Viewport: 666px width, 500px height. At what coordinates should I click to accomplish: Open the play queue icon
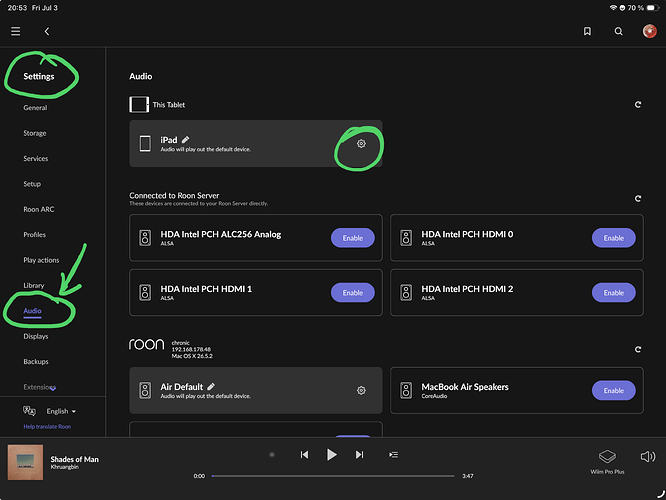coord(393,455)
